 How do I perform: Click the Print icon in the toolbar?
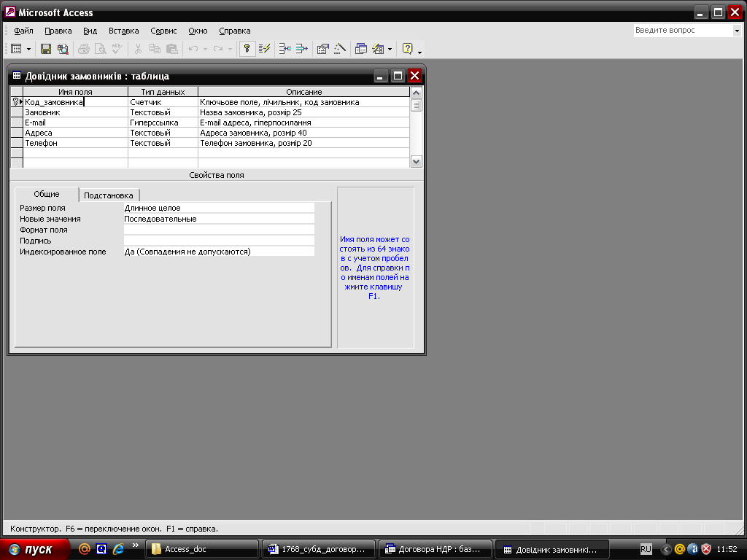[x=84, y=49]
